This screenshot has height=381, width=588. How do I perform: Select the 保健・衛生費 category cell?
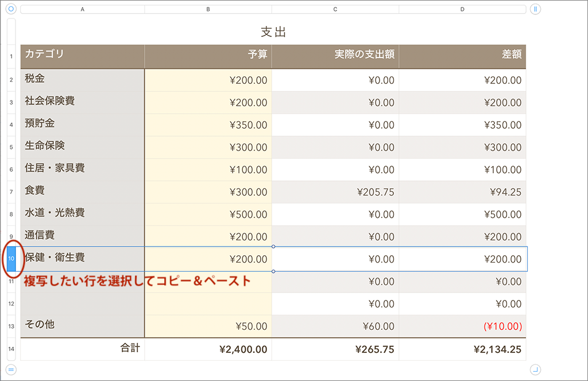point(83,259)
